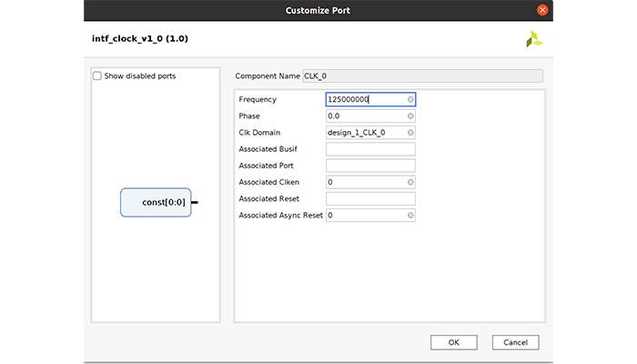This screenshot has width=637, height=364.
Task: Click the Associated Async Reset label
Action: point(280,216)
